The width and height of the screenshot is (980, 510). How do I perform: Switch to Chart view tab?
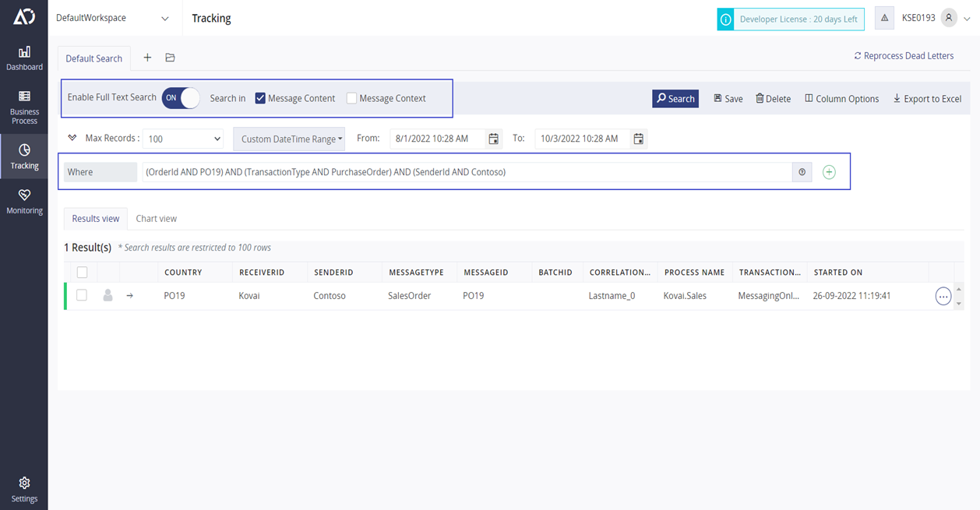[156, 219]
